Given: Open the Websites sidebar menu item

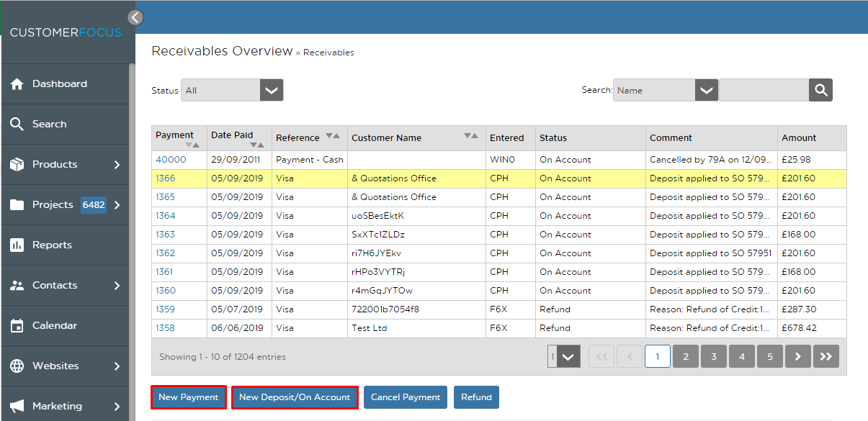Looking at the screenshot, I should click(65, 366).
